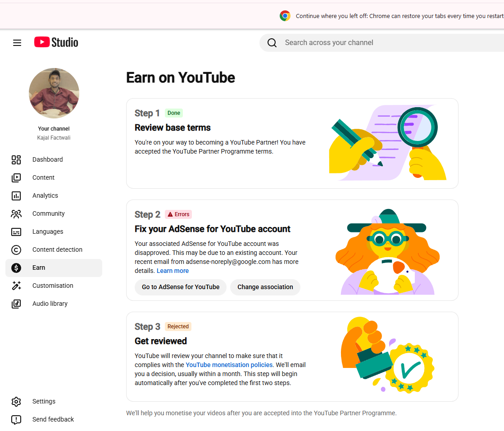The height and width of the screenshot is (431, 504).
Task: Click the Earn dollar icon
Action: (16, 268)
